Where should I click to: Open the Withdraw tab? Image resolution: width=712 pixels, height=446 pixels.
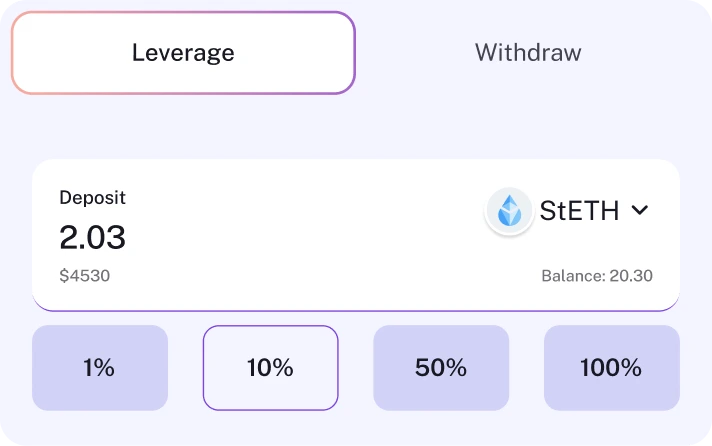click(x=528, y=53)
